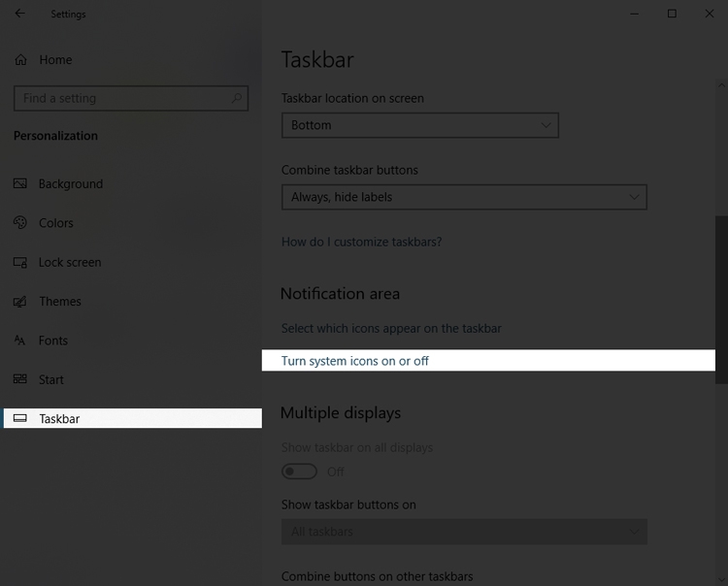Select Lock screen in sidebar

point(70,262)
